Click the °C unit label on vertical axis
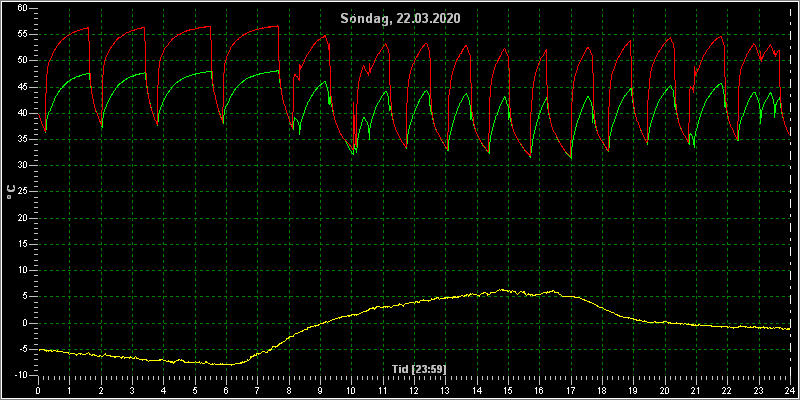 [x=11, y=192]
